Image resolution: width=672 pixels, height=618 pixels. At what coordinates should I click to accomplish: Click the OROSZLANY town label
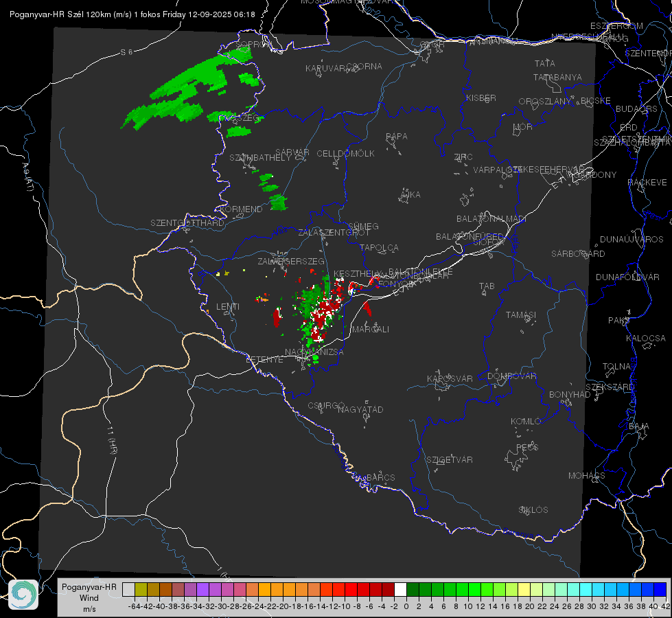pos(545,102)
